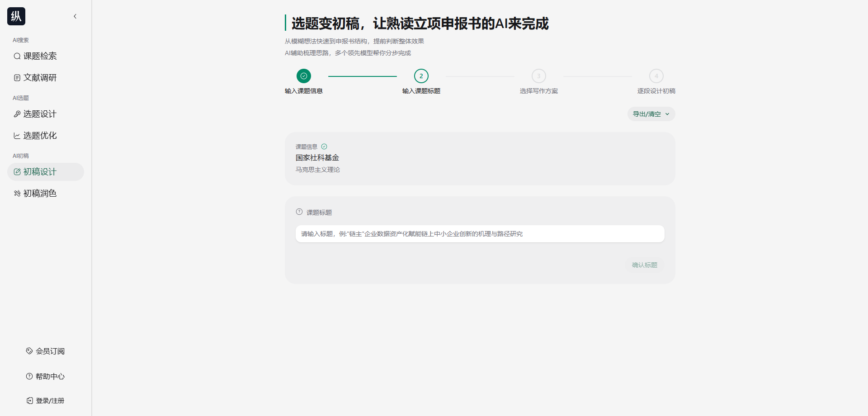Click the 确认标题 button
Screen dimensions: 868x416
click(645, 265)
